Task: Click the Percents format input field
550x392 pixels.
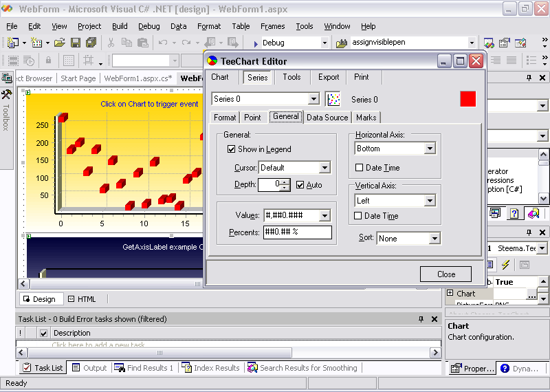Action: coord(297,232)
